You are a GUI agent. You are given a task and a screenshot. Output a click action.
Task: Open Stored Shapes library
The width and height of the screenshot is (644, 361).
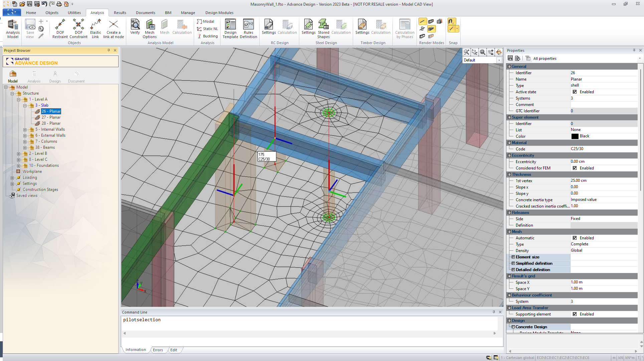[x=323, y=29]
